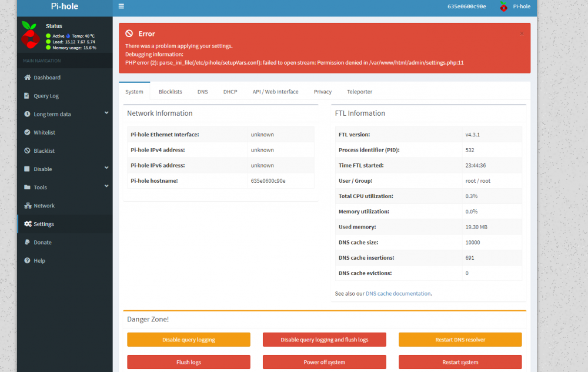Click the green Active status dot
This screenshot has width=588, height=372.
48,36
